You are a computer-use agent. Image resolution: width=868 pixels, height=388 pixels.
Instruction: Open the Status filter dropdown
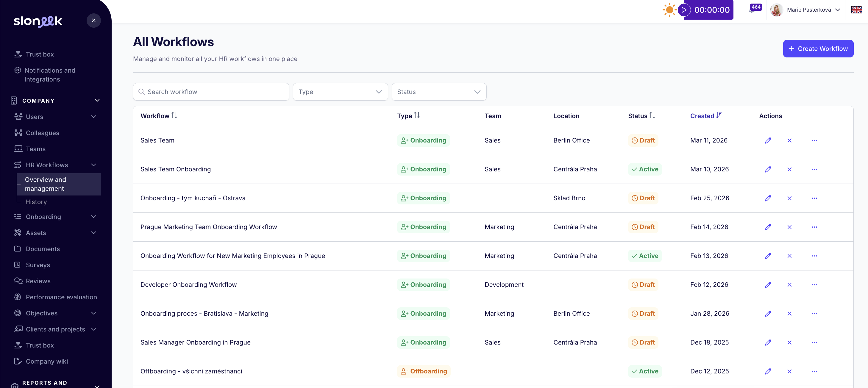[x=439, y=92]
